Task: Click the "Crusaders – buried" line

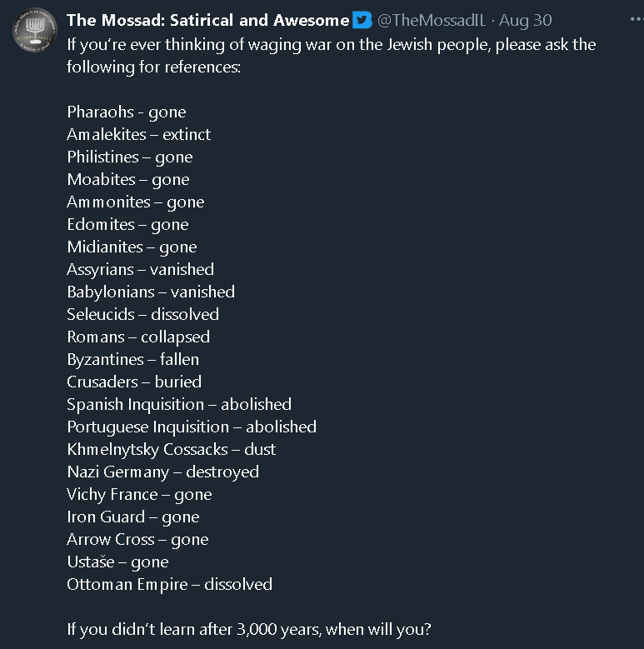Action: [134, 382]
